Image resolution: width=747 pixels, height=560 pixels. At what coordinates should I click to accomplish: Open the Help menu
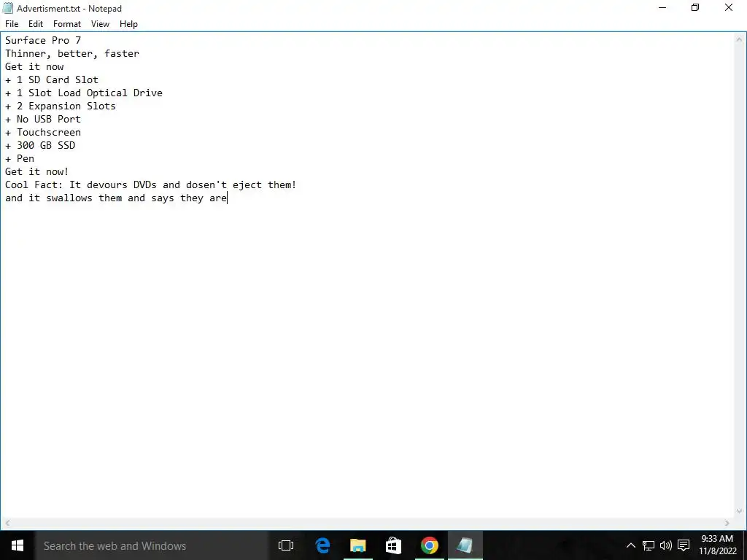click(x=128, y=24)
